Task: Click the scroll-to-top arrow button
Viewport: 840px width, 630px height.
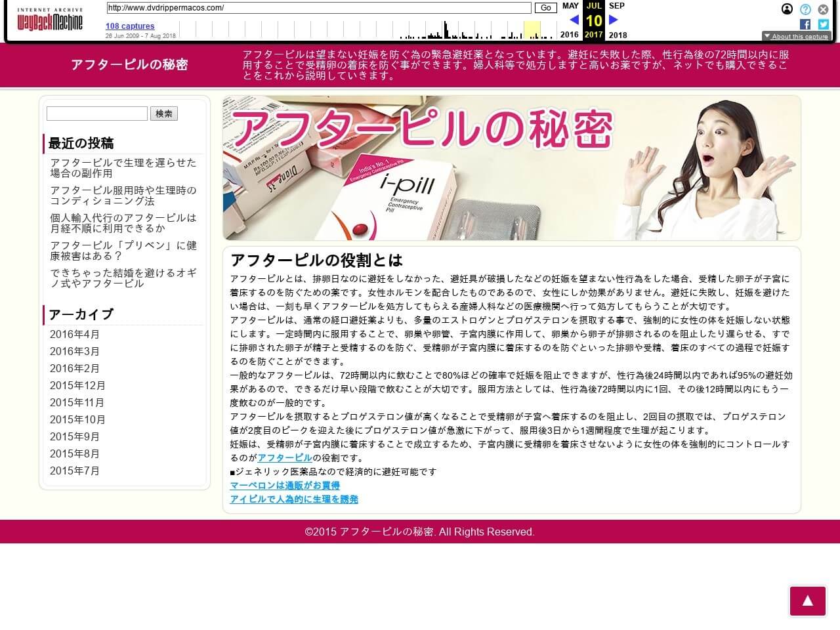Action: [x=807, y=600]
